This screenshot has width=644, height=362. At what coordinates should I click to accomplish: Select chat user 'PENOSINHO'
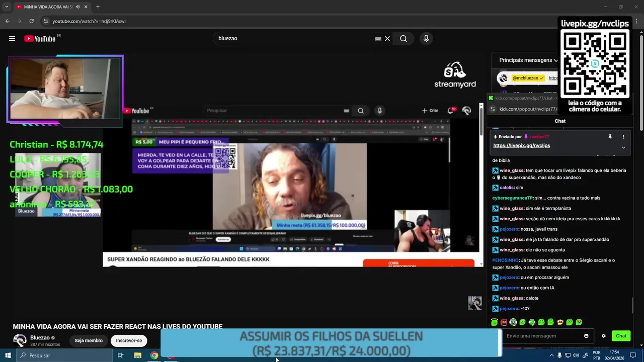(505, 260)
